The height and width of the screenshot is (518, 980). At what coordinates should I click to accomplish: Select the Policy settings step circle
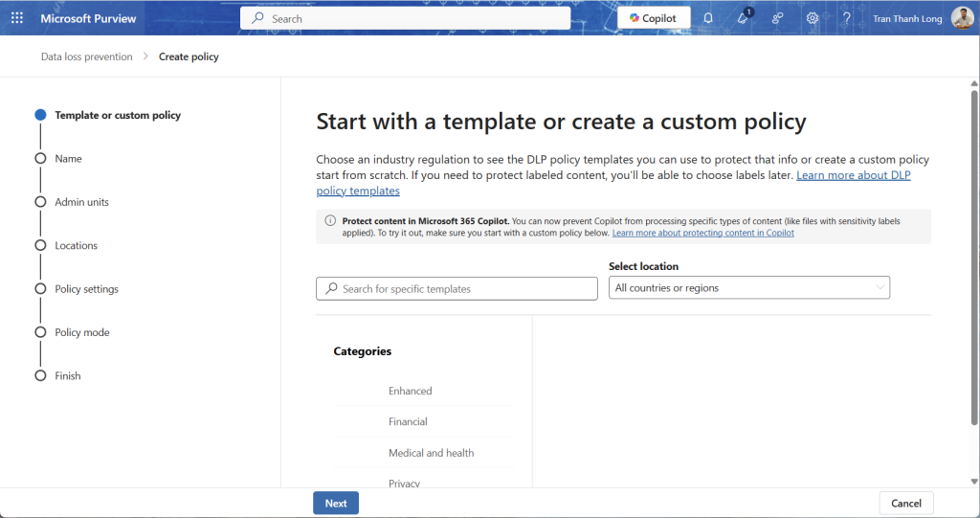coord(40,289)
